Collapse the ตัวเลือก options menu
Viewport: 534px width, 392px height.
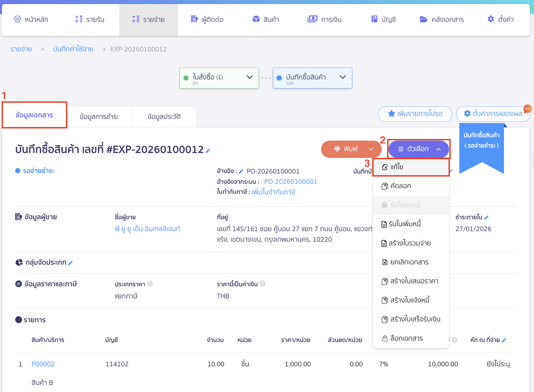point(418,149)
